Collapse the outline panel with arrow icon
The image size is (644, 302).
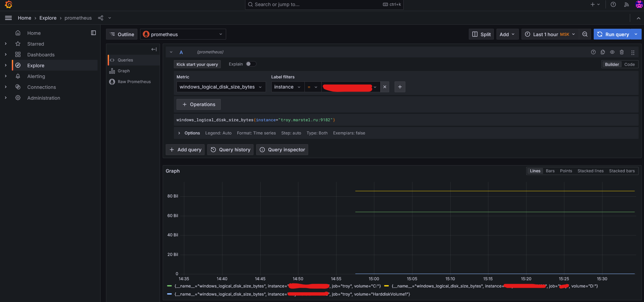coord(154,49)
